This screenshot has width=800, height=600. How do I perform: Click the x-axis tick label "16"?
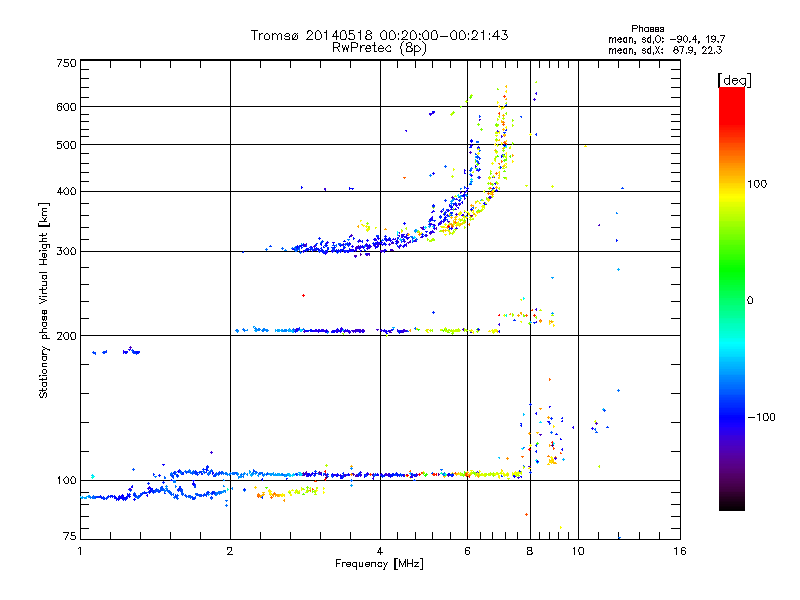[x=680, y=551]
